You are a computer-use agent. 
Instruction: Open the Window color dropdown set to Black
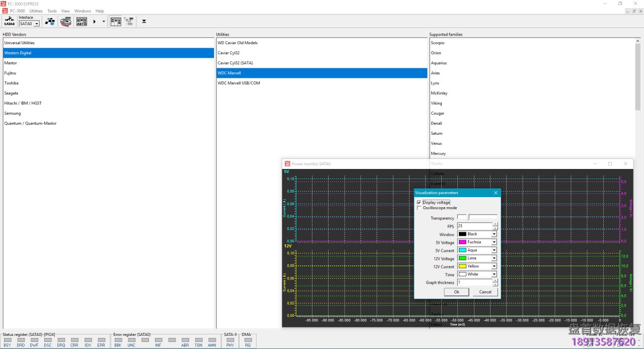click(494, 234)
